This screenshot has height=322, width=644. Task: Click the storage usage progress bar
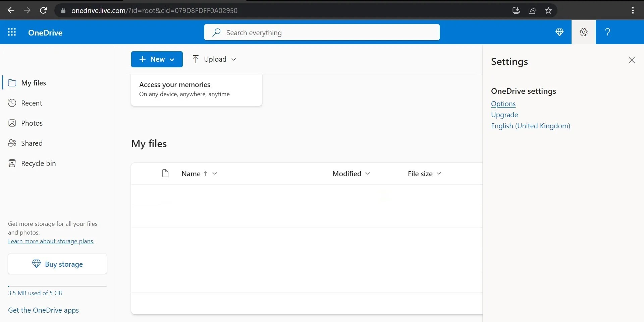pos(57,286)
